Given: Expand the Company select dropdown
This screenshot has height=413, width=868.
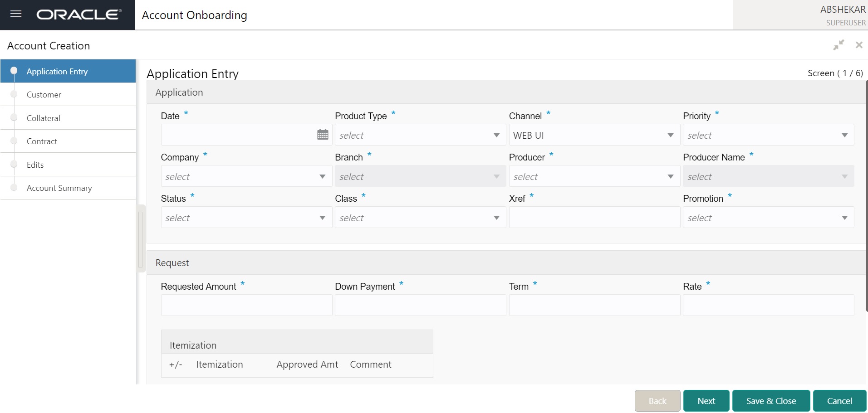Looking at the screenshot, I should [246, 176].
